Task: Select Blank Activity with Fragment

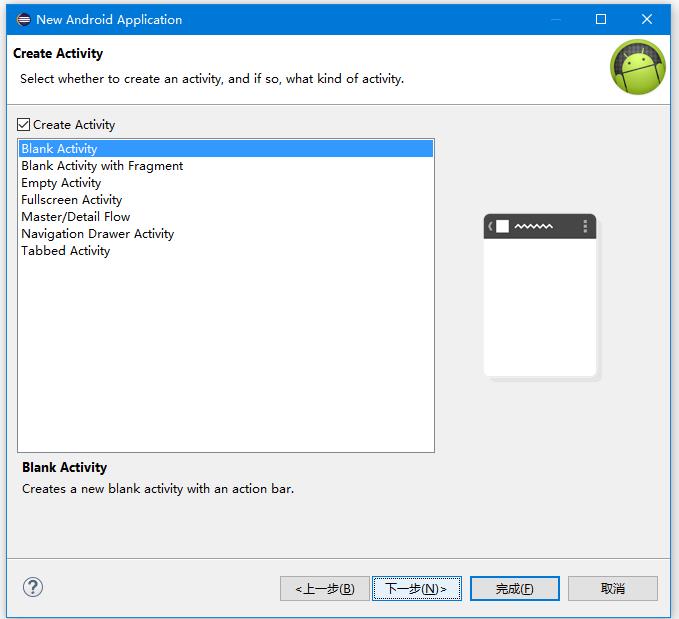Action: point(226,165)
